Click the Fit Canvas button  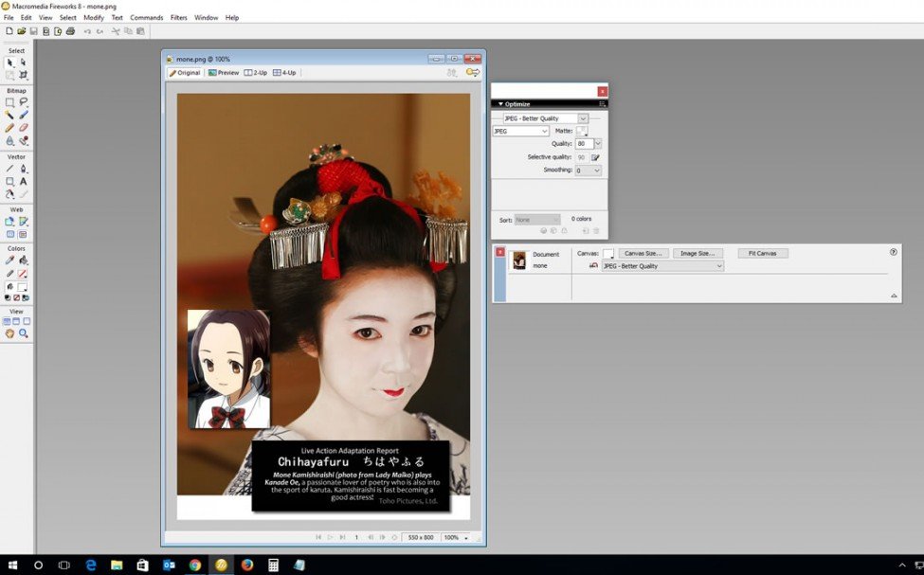tap(763, 253)
